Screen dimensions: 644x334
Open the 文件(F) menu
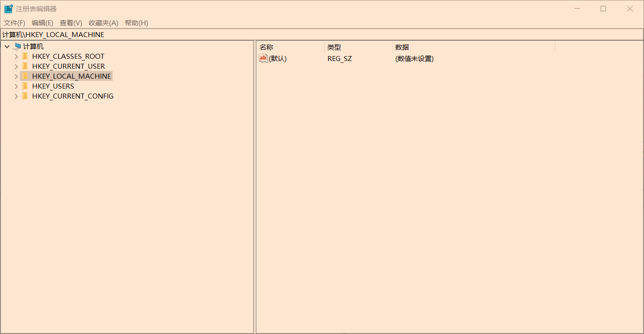click(14, 23)
